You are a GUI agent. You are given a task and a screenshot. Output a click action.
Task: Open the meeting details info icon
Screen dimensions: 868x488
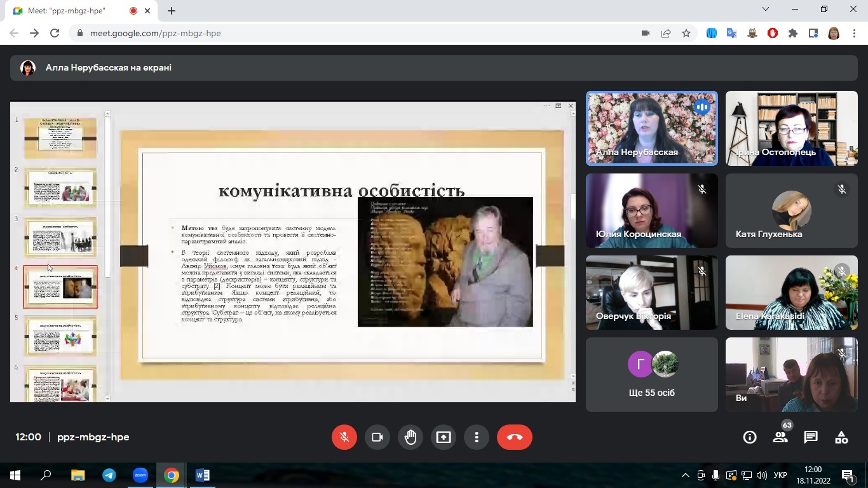[x=750, y=437]
